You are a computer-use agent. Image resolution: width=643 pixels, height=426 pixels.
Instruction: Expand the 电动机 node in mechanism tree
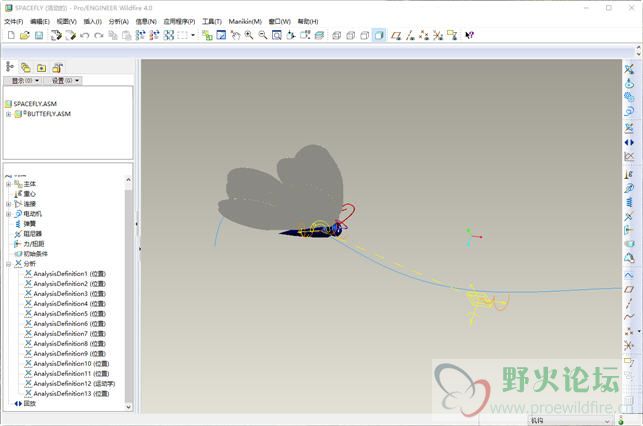[x=8, y=214]
